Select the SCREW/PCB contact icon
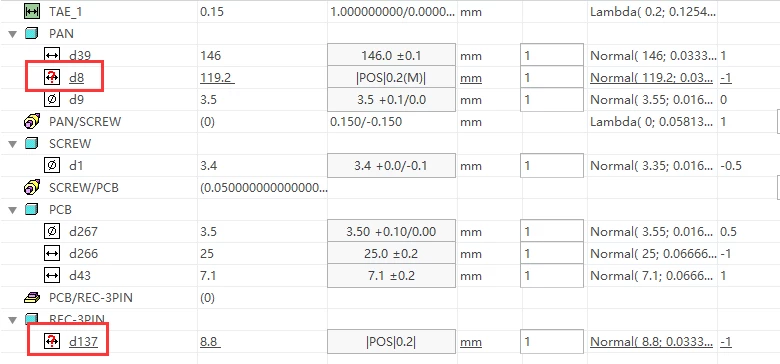Screen dimensions: 780x364 click(x=31, y=187)
